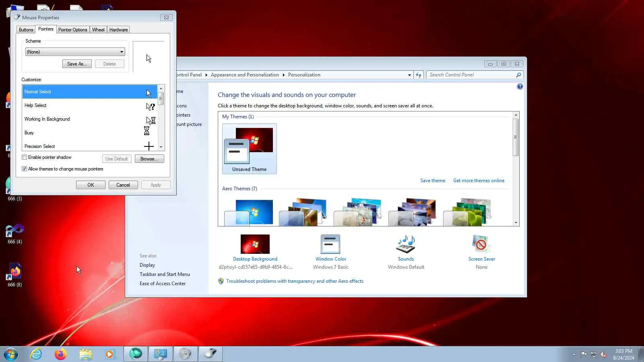The height and width of the screenshot is (362, 644).
Task: Select Precision Select pointer row
Action: (x=90, y=146)
